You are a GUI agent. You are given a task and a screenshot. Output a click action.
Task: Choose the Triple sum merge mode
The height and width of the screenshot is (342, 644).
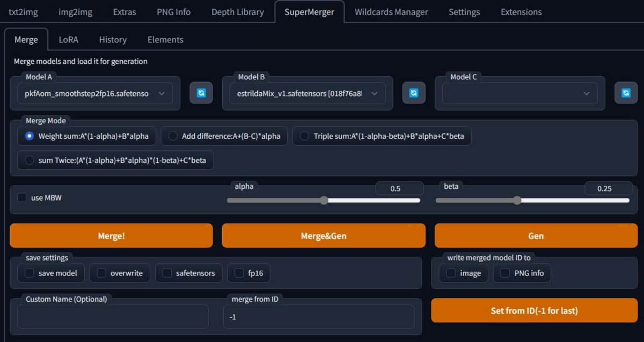382,136
